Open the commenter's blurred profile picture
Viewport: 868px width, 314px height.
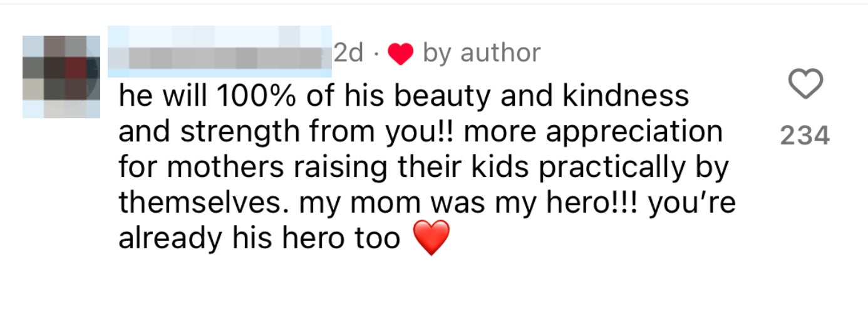pos(61,77)
